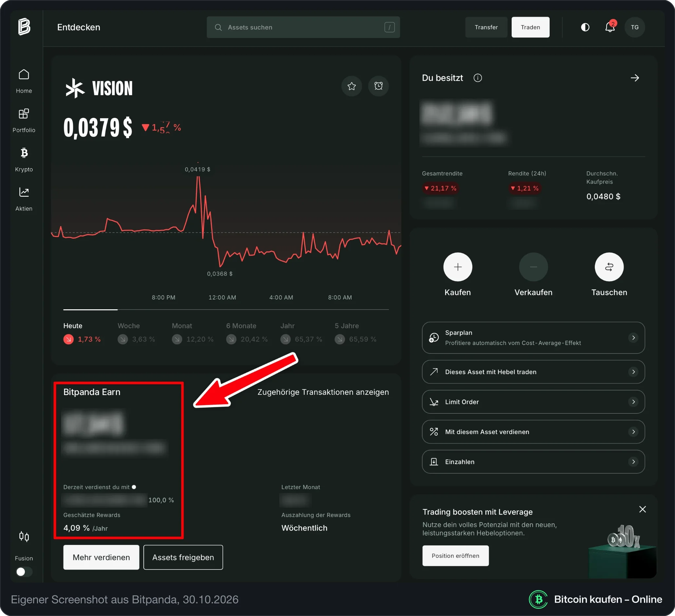The height and width of the screenshot is (616, 675).
Task: Open the Limit Order option
Action: click(x=533, y=402)
